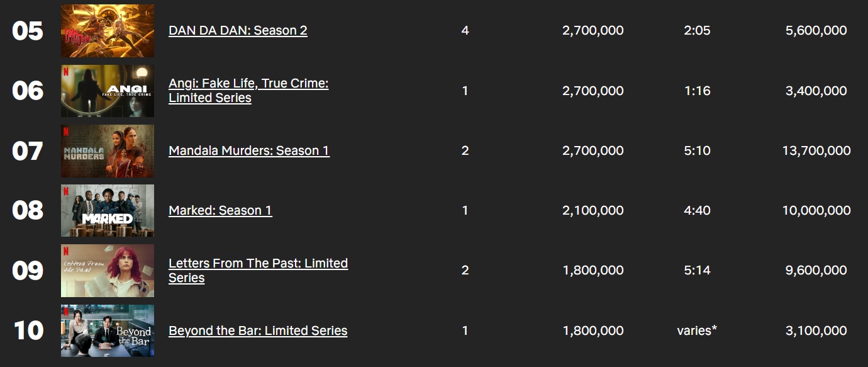Open the Beyond the Bar: Limited Series link

coord(258,330)
